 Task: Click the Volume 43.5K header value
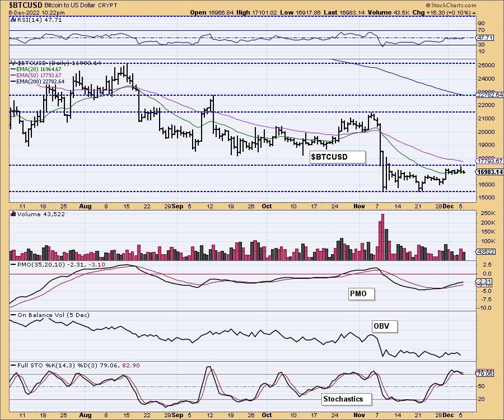[389, 12]
